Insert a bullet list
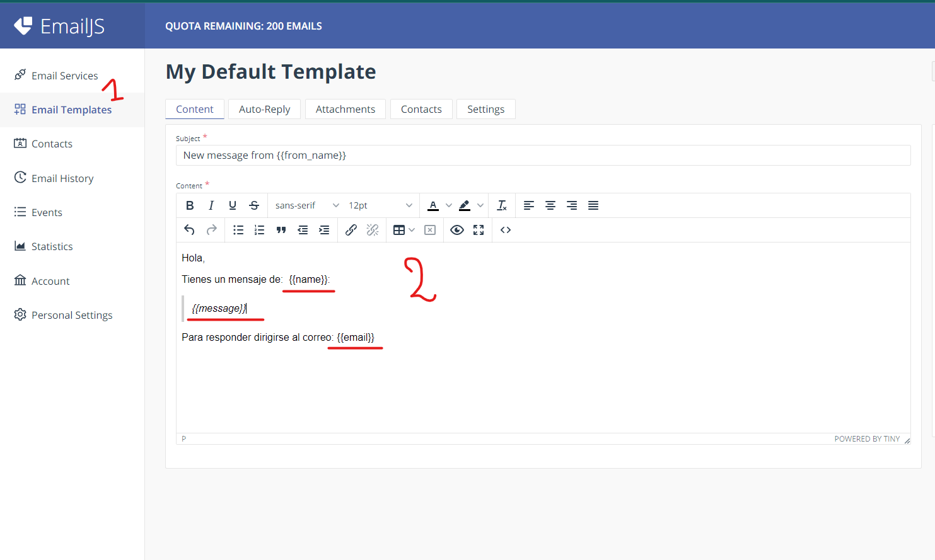 [x=238, y=230]
